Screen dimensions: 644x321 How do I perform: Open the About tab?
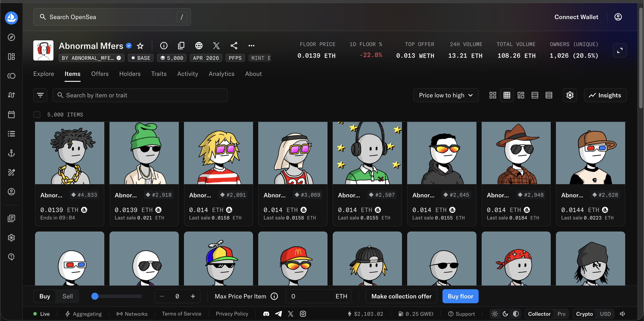tap(253, 74)
